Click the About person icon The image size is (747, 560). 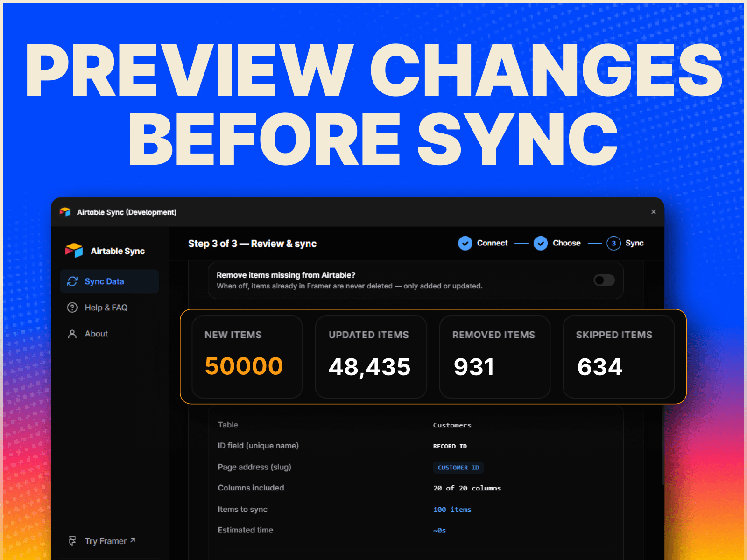pos(72,334)
